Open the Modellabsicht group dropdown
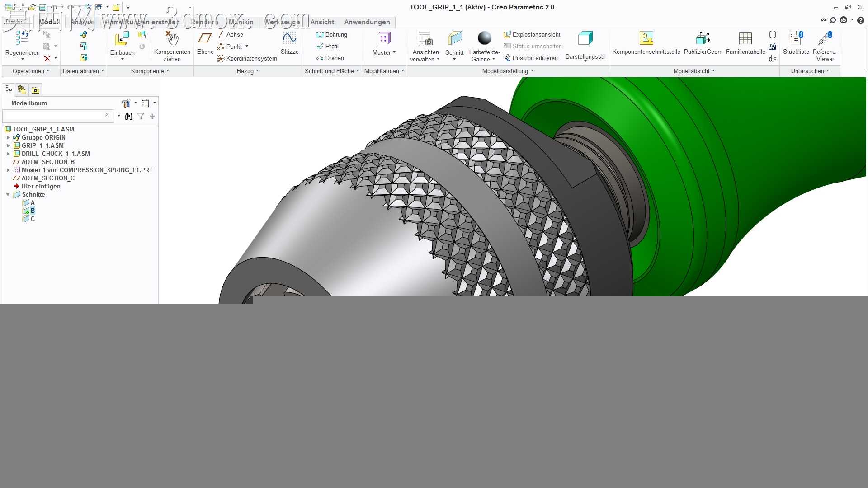The width and height of the screenshot is (868, 488). 694,71
